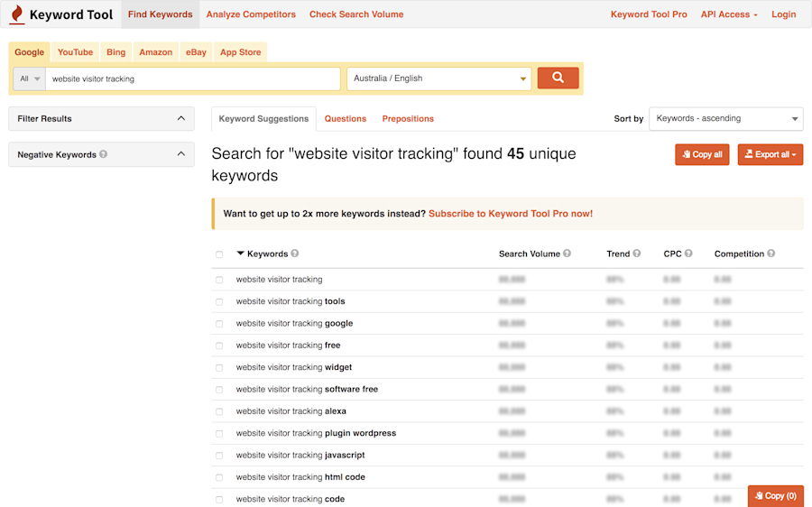The image size is (812, 507).
Task: Switch to the Amazon tab
Action: point(155,52)
